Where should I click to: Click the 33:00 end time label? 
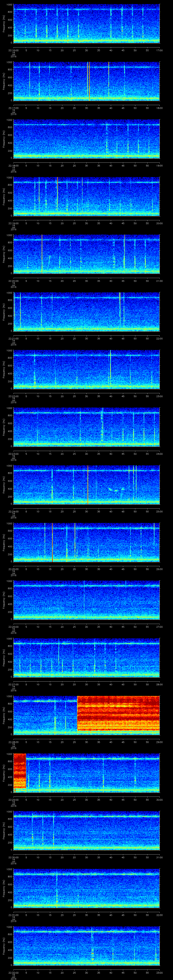[x=159, y=972]
